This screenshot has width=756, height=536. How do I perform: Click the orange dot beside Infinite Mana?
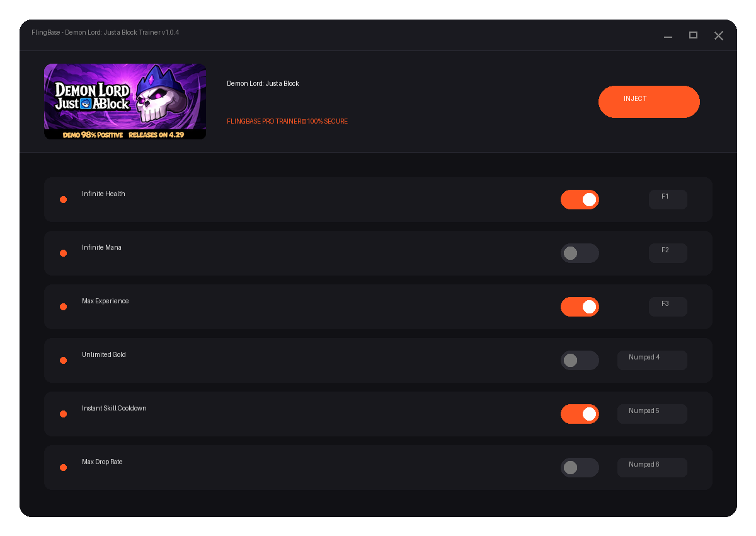(x=63, y=253)
